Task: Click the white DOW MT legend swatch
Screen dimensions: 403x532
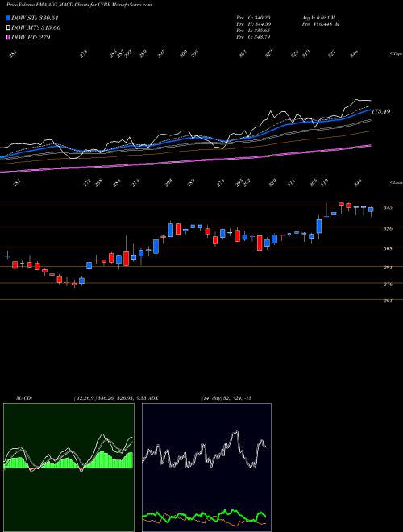Action: [8, 27]
